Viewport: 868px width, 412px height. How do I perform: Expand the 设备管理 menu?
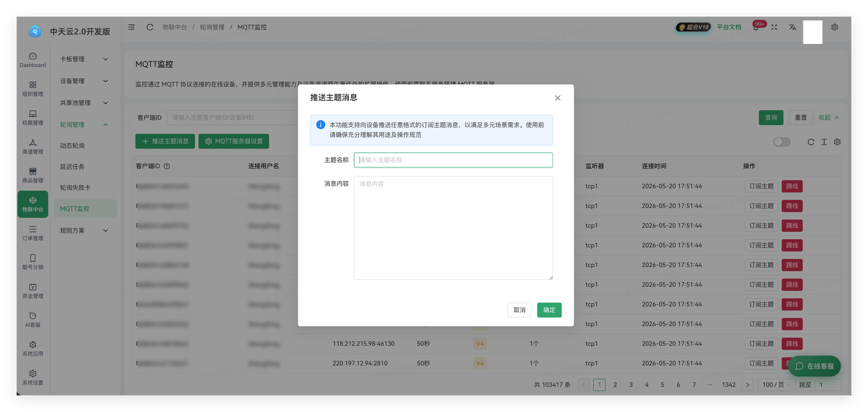tap(84, 81)
